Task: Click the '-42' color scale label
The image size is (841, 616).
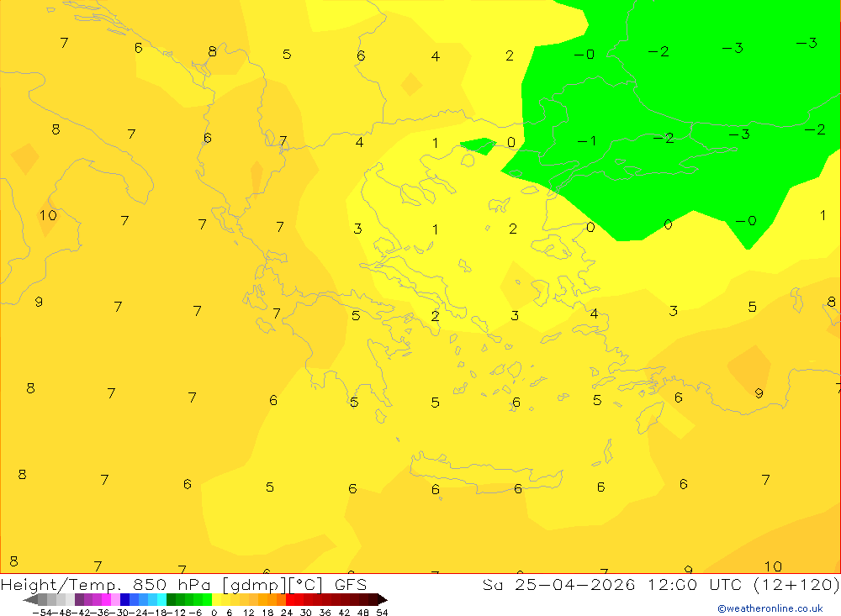Action: pyautogui.click(x=81, y=613)
